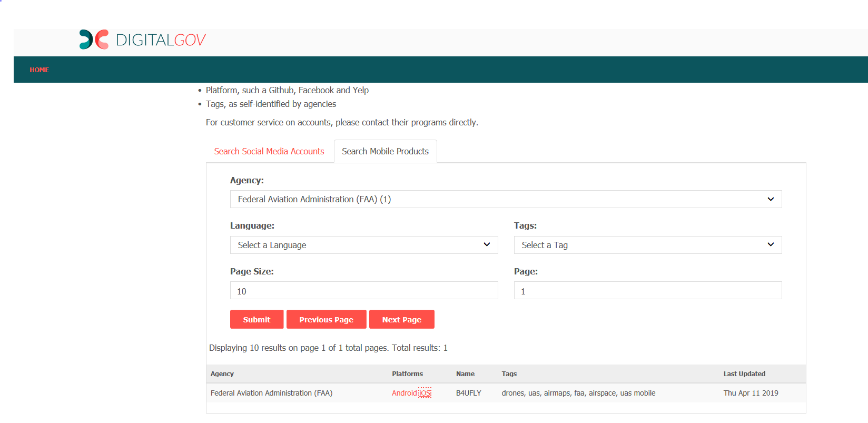Select the Search Mobile Products tab
Screen dimensions: 868x423
385,151
